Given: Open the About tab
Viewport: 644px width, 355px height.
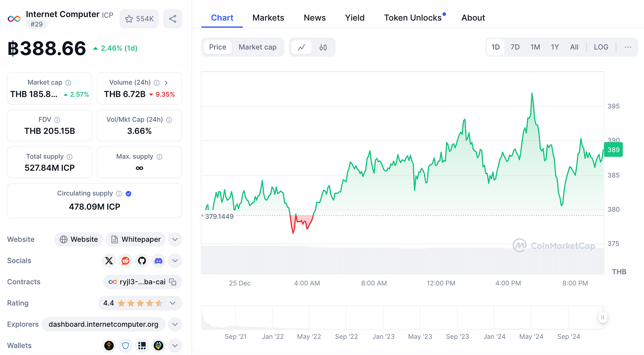Looking at the screenshot, I should [473, 18].
